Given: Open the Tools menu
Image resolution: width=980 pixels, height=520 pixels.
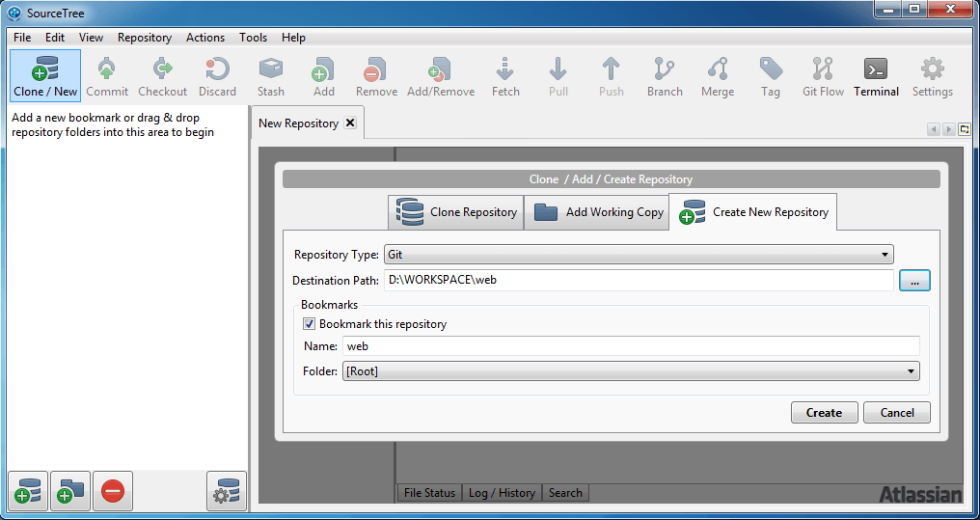Looking at the screenshot, I should pos(253,38).
